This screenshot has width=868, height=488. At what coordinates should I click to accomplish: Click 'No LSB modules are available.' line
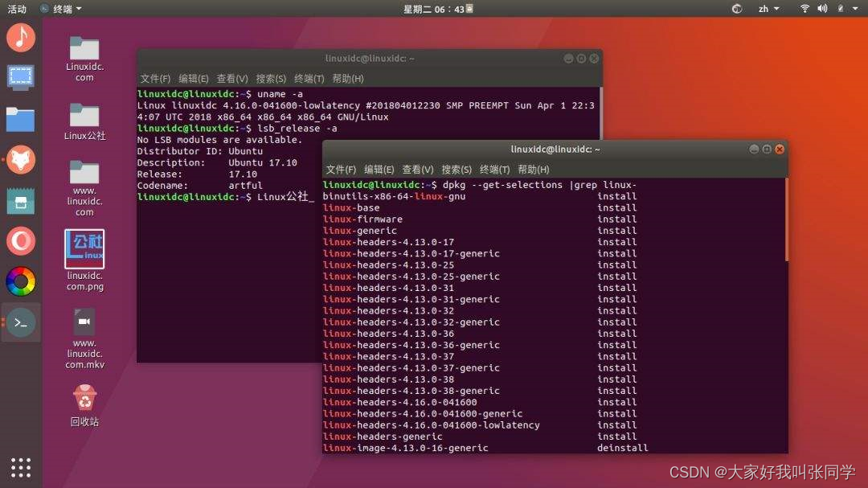tap(219, 140)
